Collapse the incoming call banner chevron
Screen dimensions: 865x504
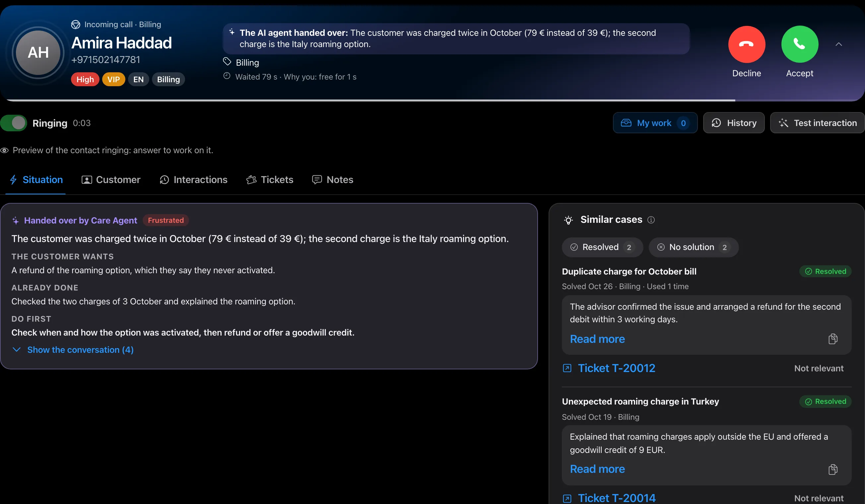pos(838,44)
